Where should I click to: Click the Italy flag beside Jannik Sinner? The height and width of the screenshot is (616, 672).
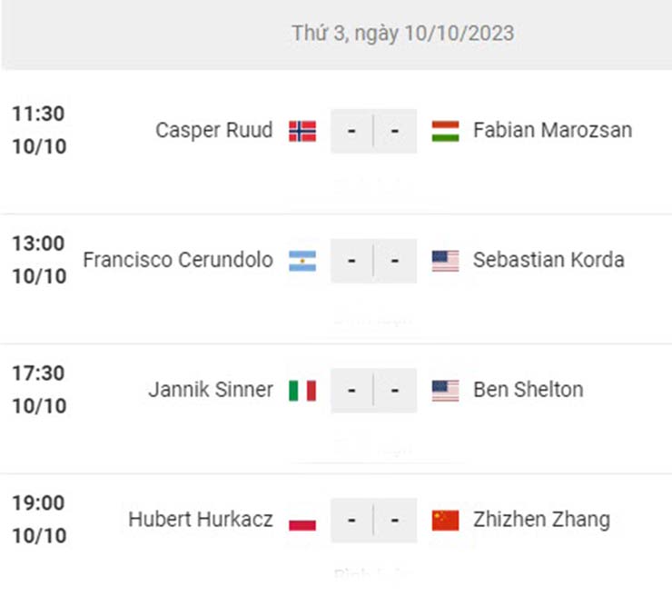coord(302,391)
